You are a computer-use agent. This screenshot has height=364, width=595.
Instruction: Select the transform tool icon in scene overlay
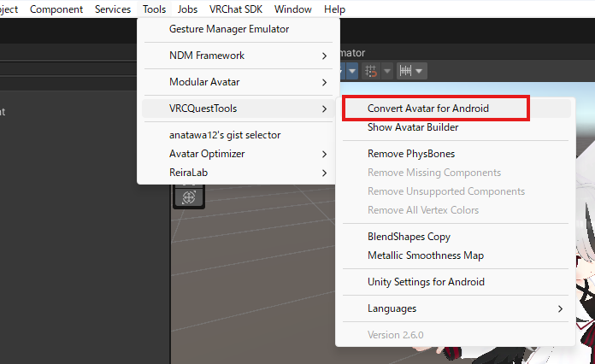189,197
